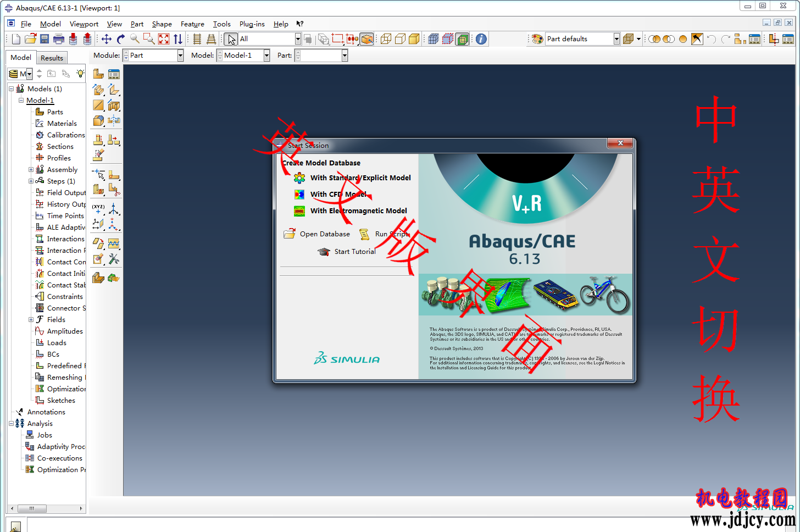Click the With CFD Model icon
The image size is (800, 532).
point(299,194)
